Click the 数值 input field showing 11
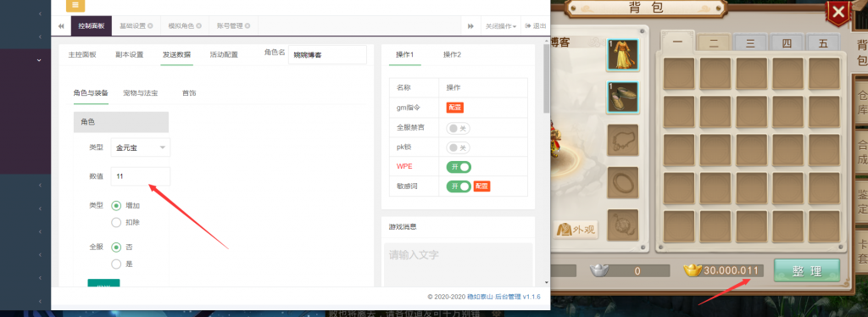 point(141,176)
